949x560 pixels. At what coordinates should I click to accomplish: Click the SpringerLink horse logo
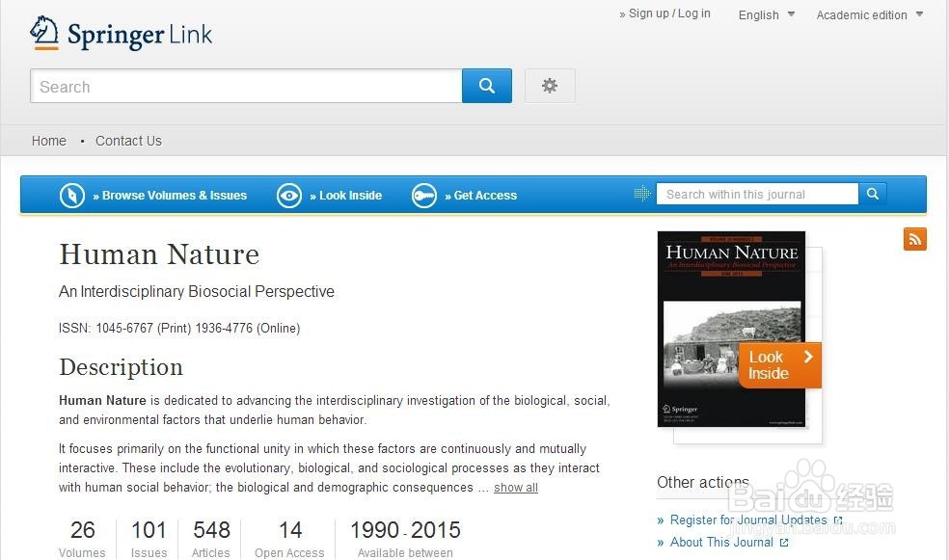point(44,33)
